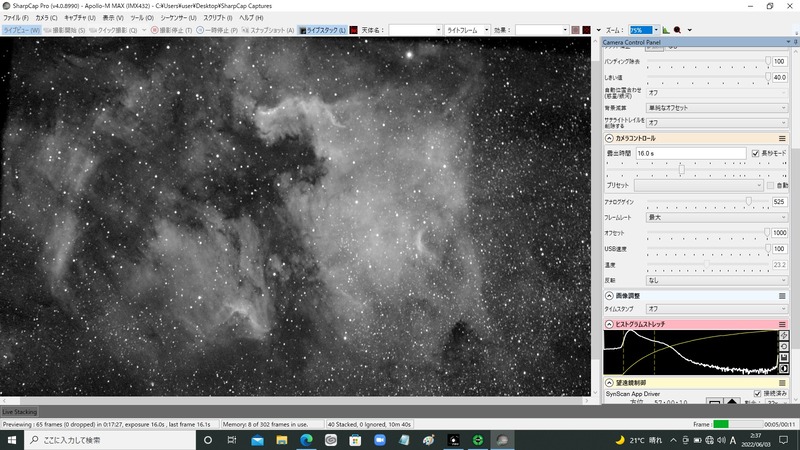The image size is (800, 450).
Task: Click the red icon beside ライブスタック
Action: pos(354,30)
